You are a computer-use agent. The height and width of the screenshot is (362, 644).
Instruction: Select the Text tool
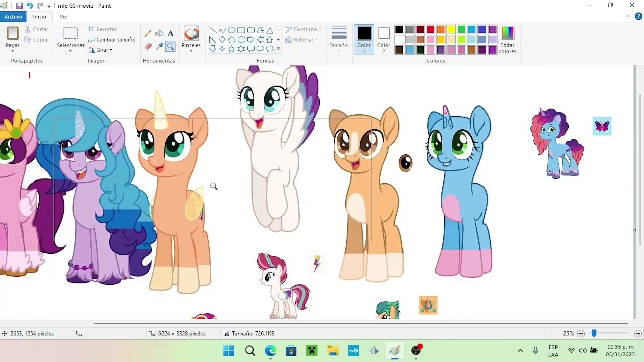click(171, 33)
